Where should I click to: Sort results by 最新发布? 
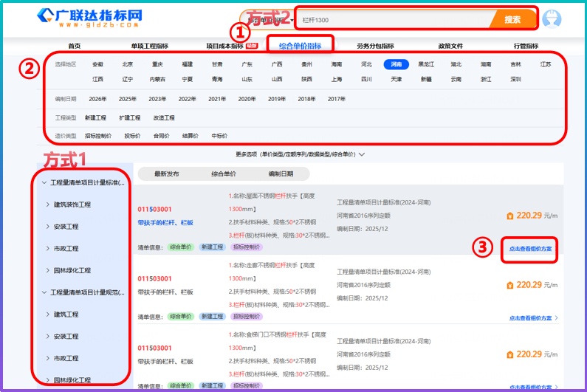pos(167,173)
